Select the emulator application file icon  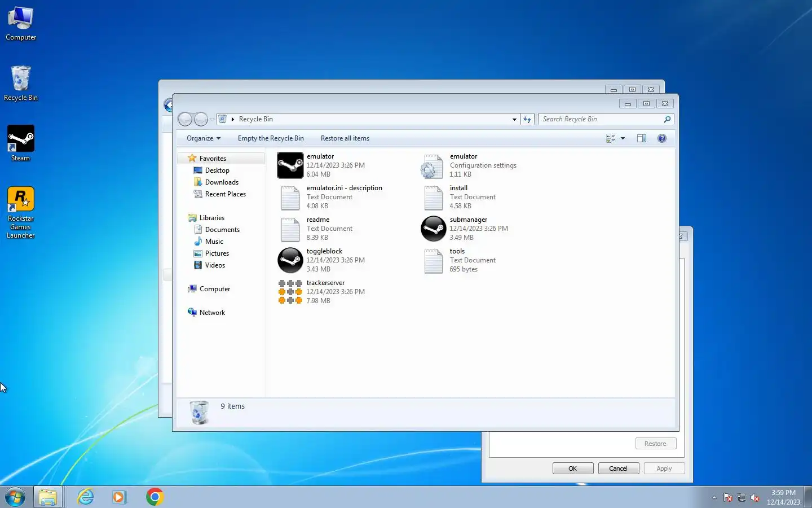290,165
